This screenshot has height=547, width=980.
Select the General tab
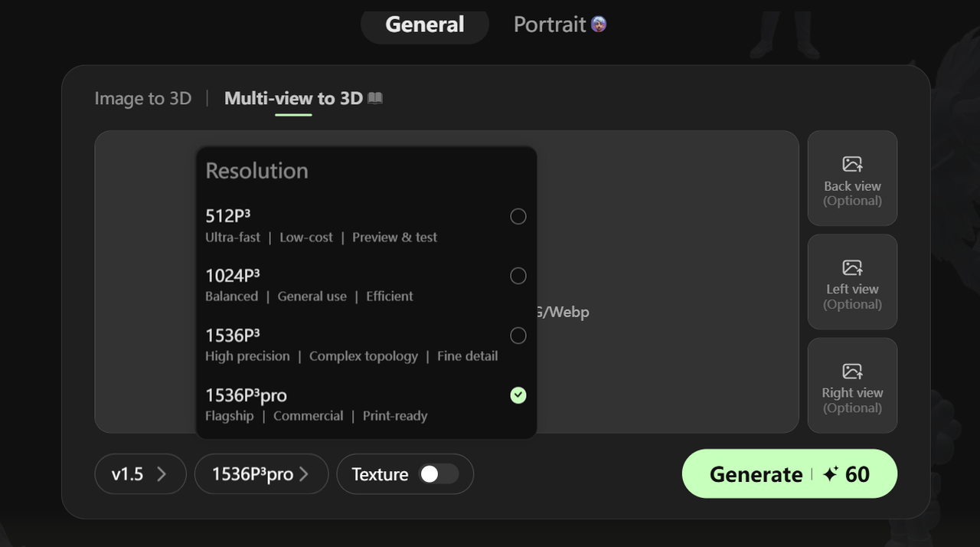424,24
